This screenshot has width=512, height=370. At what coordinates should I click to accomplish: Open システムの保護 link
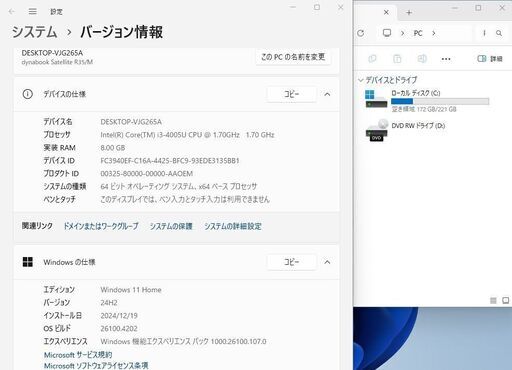171,226
